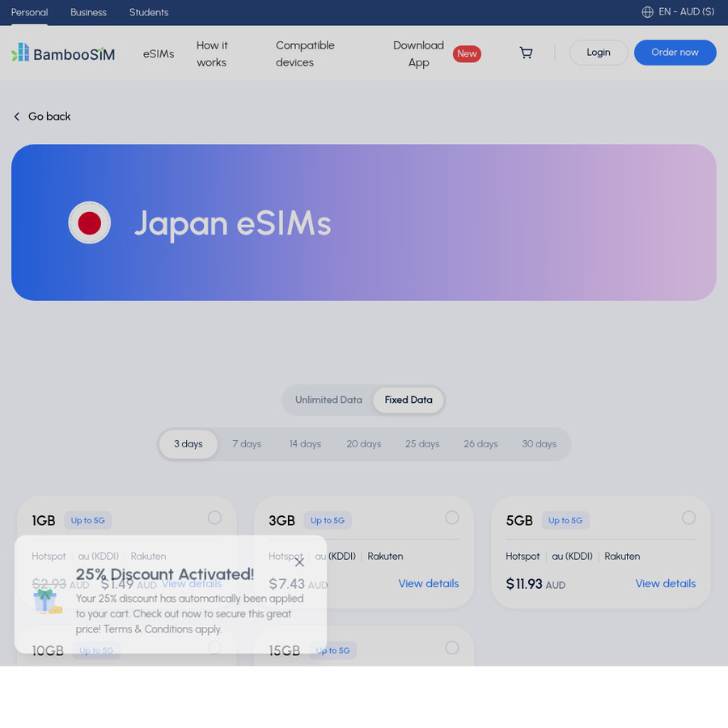Select the 25 days duration
This screenshot has width=728, height=728.
click(x=422, y=444)
